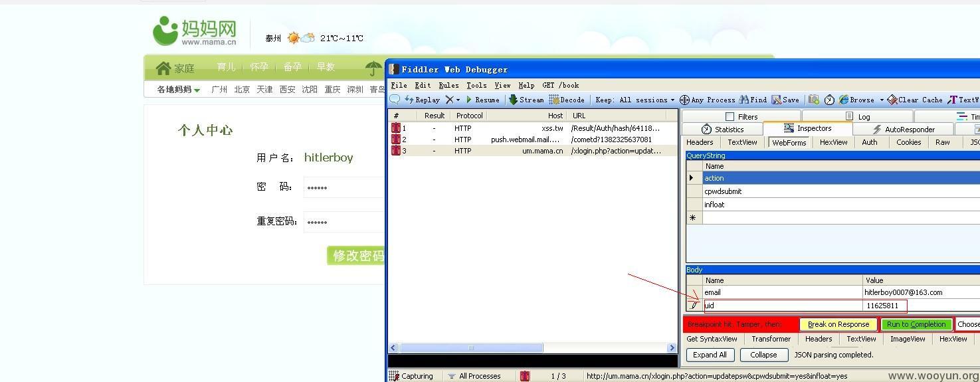The height and width of the screenshot is (382, 980).
Task: Select the request Headers inspector tab
Action: point(700,142)
